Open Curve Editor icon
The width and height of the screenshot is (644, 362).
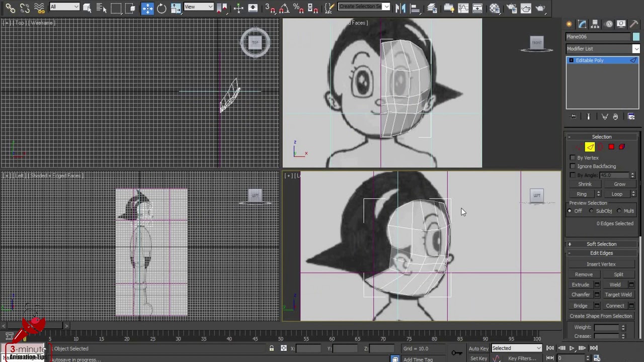[x=463, y=8]
